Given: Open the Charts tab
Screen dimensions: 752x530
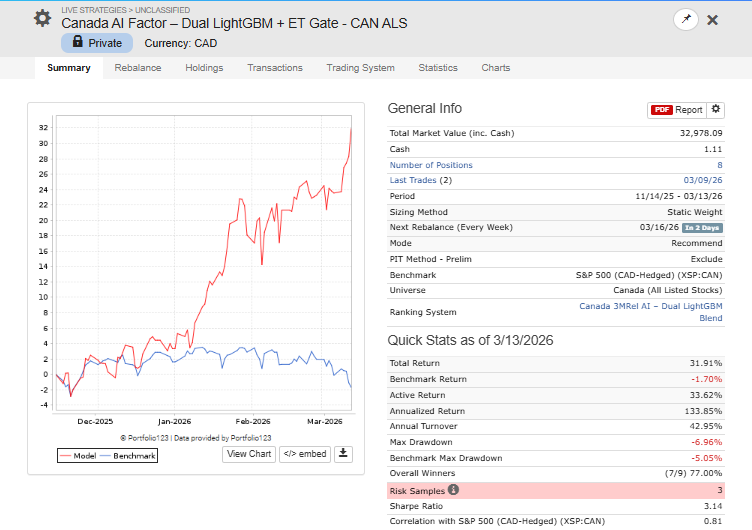Looking at the screenshot, I should 496,68.
